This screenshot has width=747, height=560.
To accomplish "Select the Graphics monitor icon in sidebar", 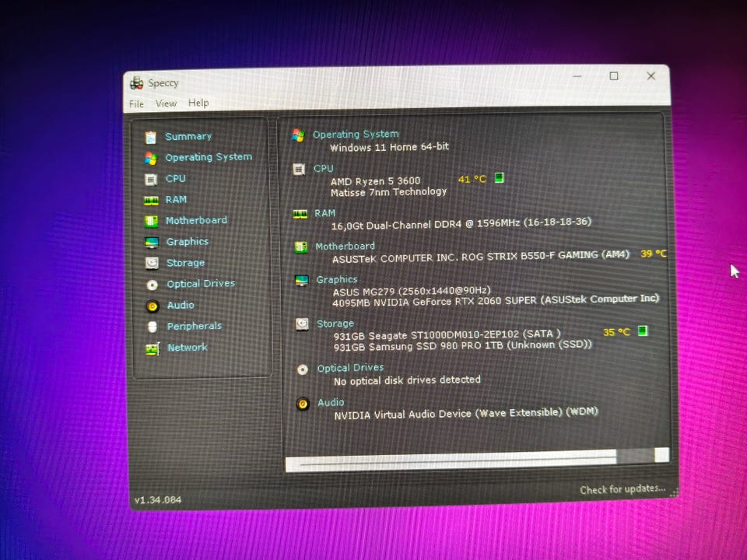I will click(152, 243).
